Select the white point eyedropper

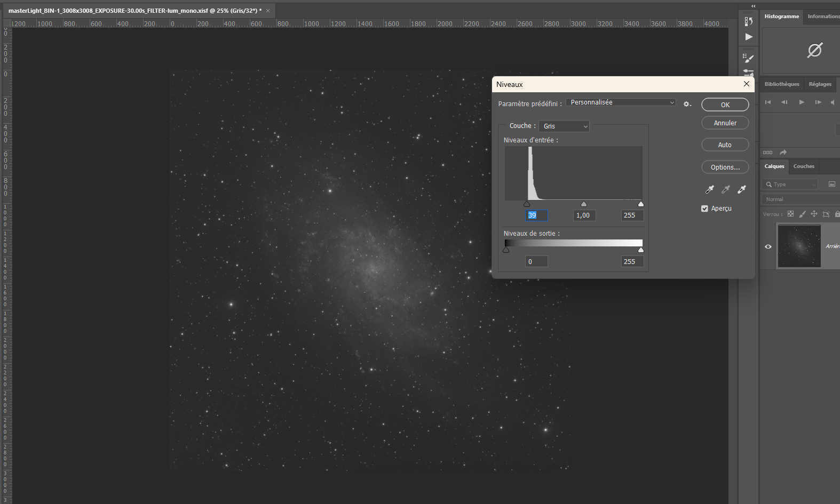pos(741,189)
